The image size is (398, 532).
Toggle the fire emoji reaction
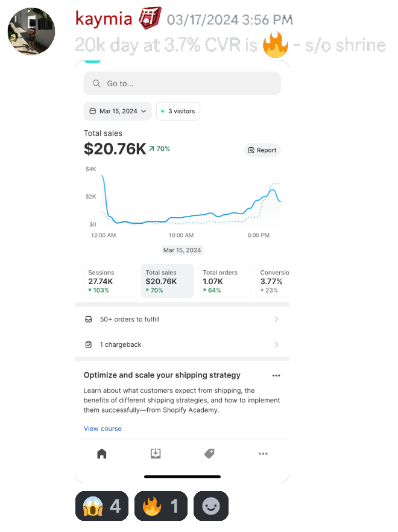(x=160, y=505)
